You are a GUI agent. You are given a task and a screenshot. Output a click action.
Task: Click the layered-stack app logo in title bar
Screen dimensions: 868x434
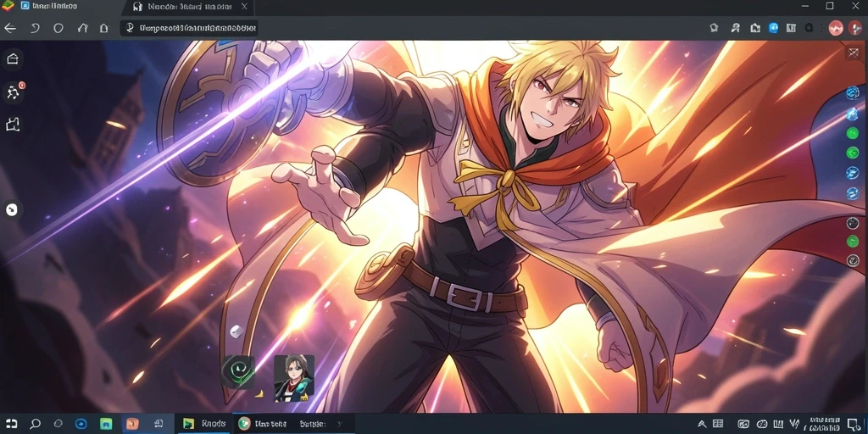point(7,6)
